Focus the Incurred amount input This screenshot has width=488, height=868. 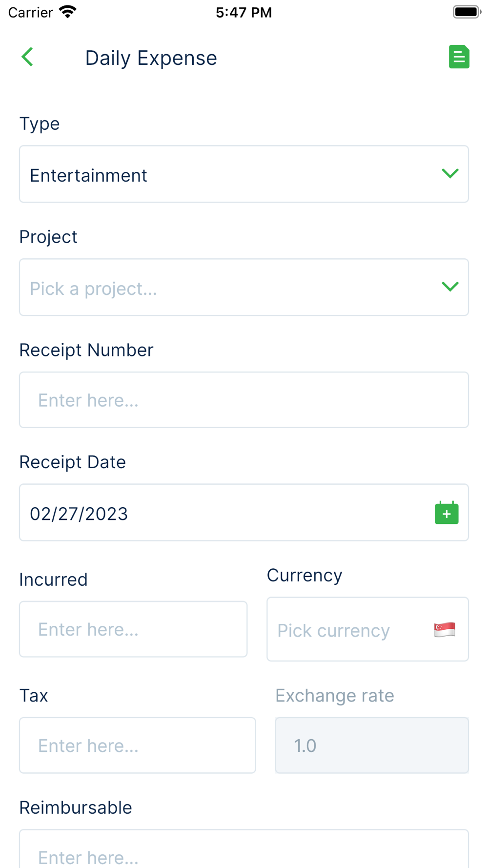[x=133, y=629]
